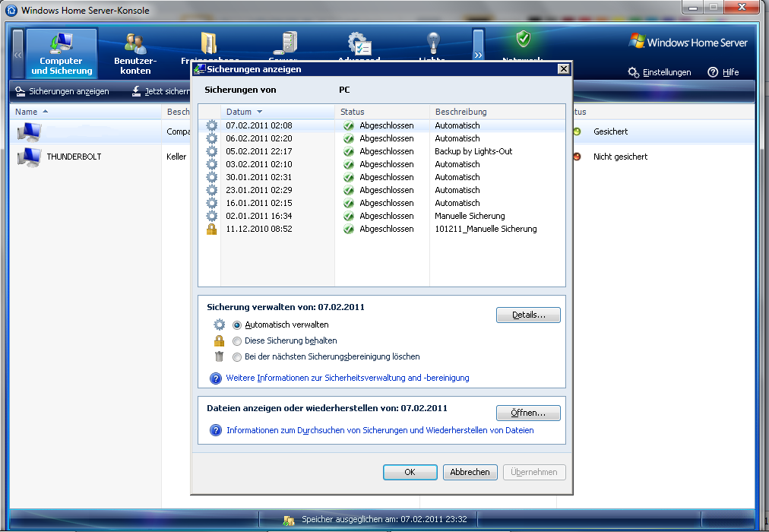Select Bei der nächsten Sicherungsbereinigung löschen option
Screen dimensions: 769x532
(x=237, y=357)
